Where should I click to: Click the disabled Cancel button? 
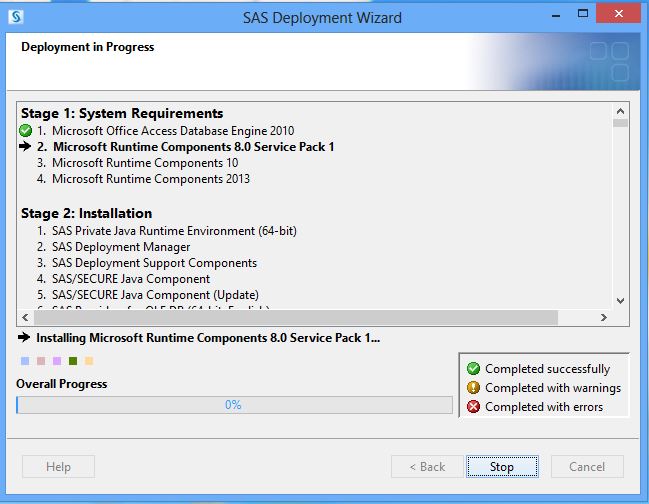tap(587, 467)
